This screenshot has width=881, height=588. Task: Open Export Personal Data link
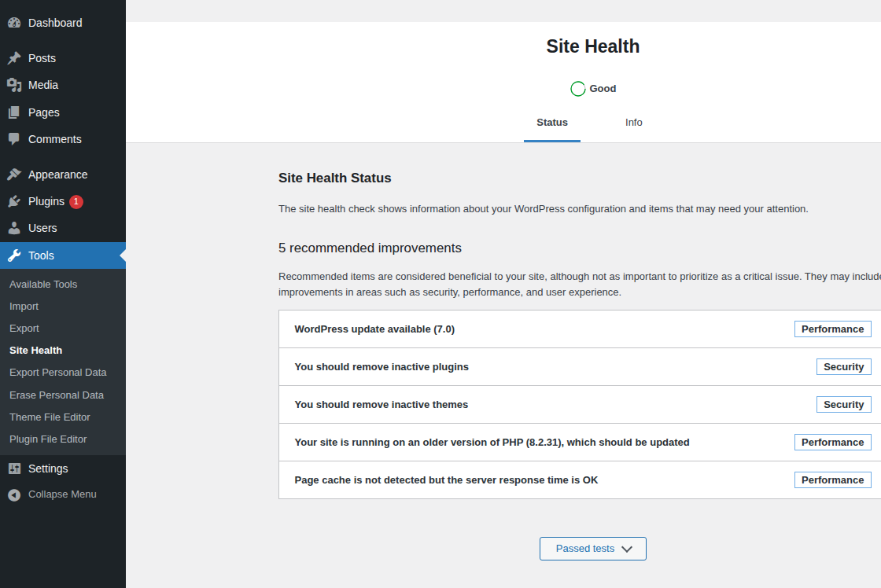58,373
